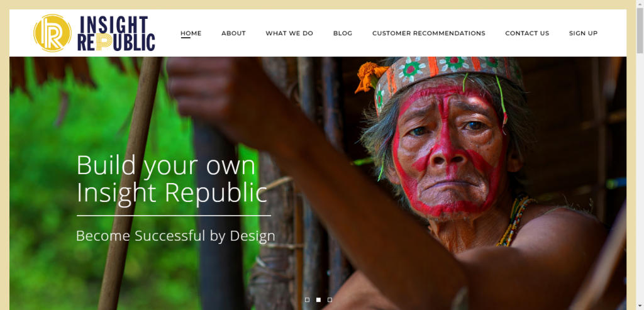This screenshot has width=644, height=310.
Task: Click the Sign Up link
Action: [x=583, y=33]
